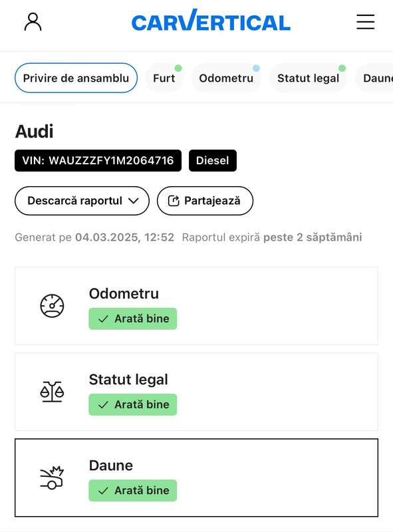Click the legal scales icon
The height and width of the screenshot is (532, 393).
coord(52,392)
